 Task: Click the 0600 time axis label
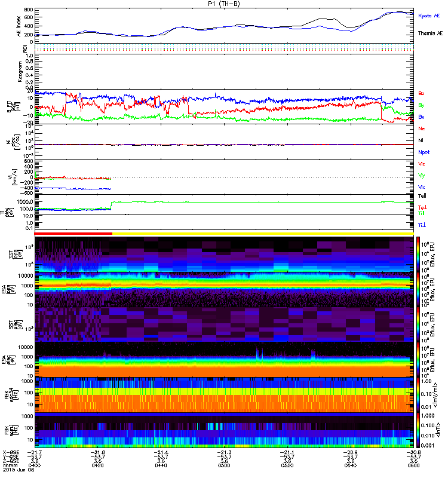click(413, 465)
